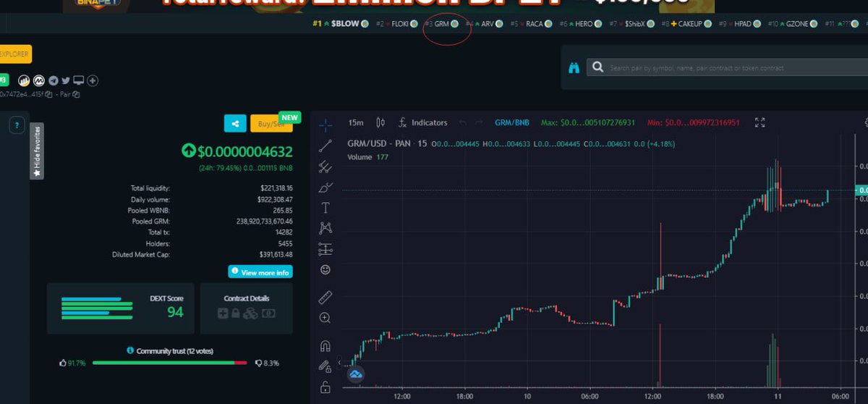Copy the Pair address
This screenshot has width=868, height=404.
(76, 94)
